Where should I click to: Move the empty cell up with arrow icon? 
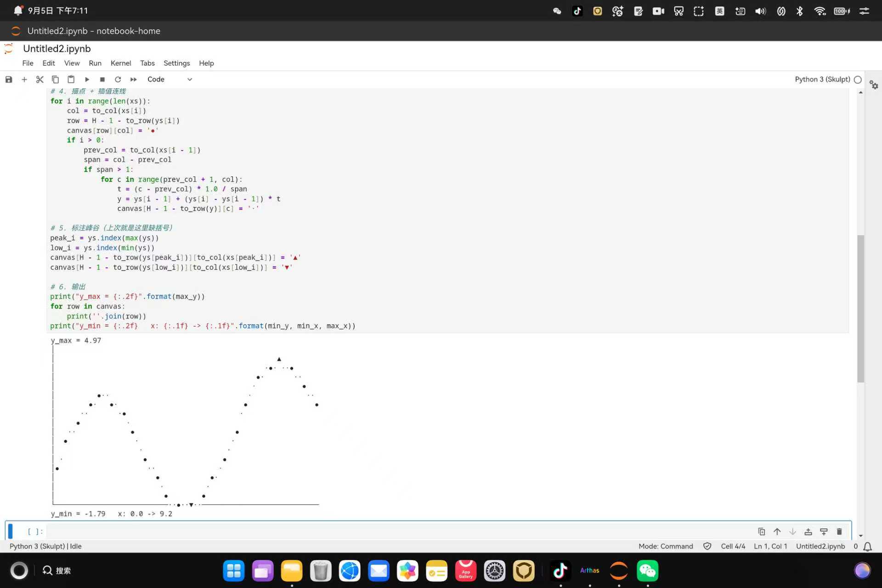pyautogui.click(x=777, y=531)
